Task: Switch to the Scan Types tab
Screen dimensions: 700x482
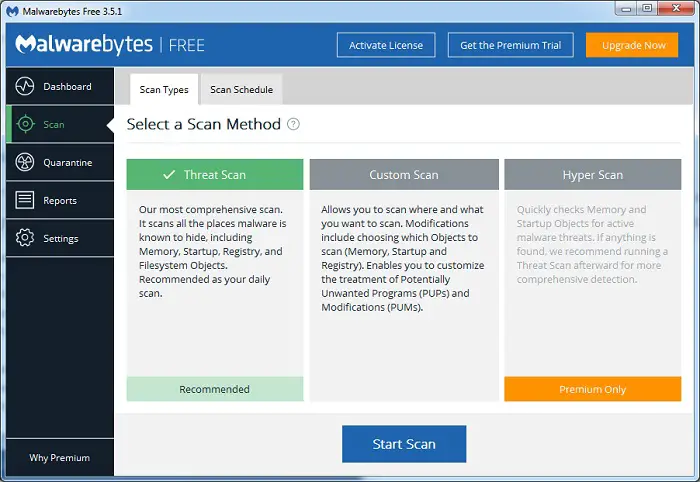Action: point(164,89)
